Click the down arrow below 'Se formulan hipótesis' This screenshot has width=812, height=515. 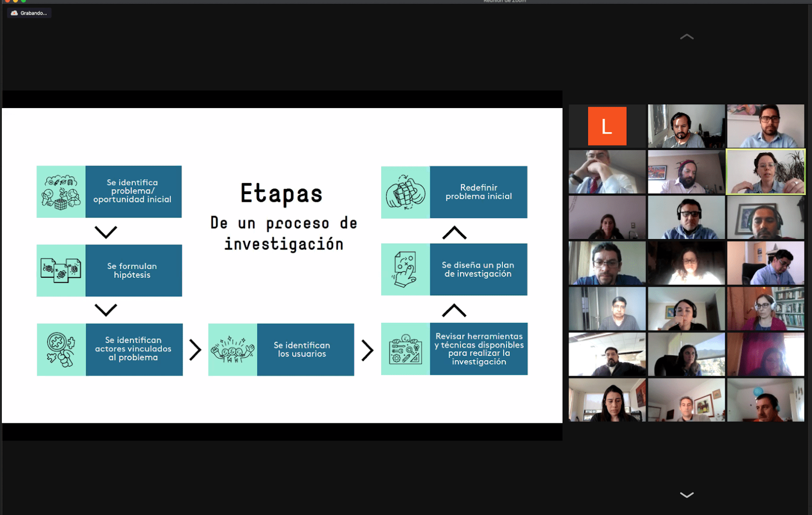[x=106, y=310]
